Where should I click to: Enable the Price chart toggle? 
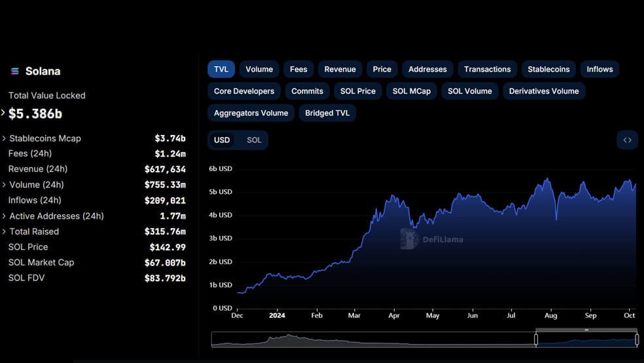click(382, 69)
